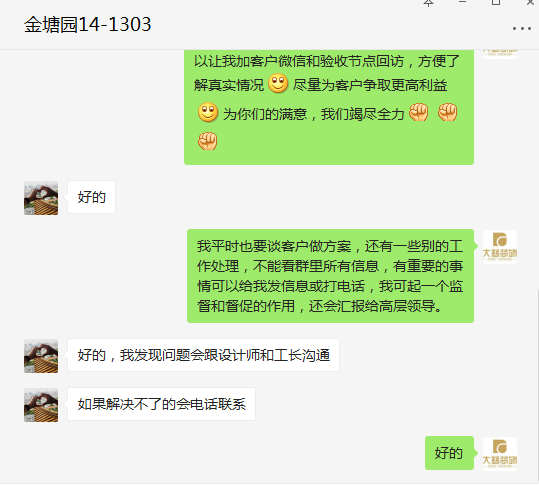Screen dimensions: 539x486
Task: Open customer avatar beside first 好的 message
Action: [x=41, y=198]
